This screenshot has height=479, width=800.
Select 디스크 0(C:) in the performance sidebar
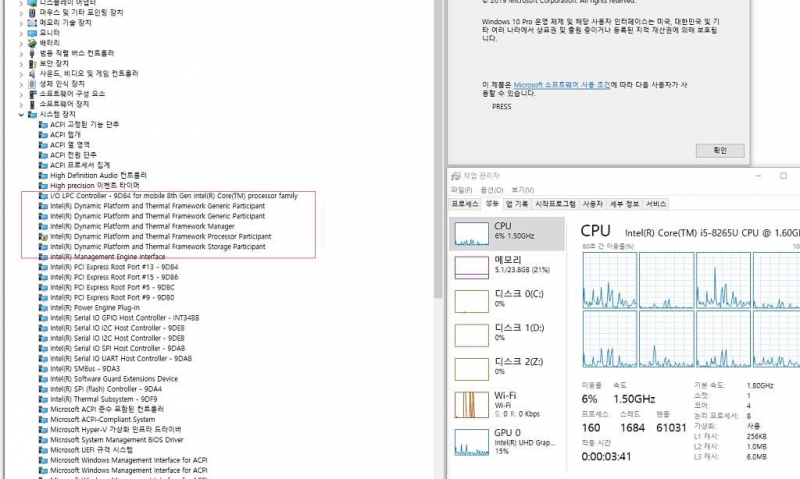pyautogui.click(x=507, y=301)
